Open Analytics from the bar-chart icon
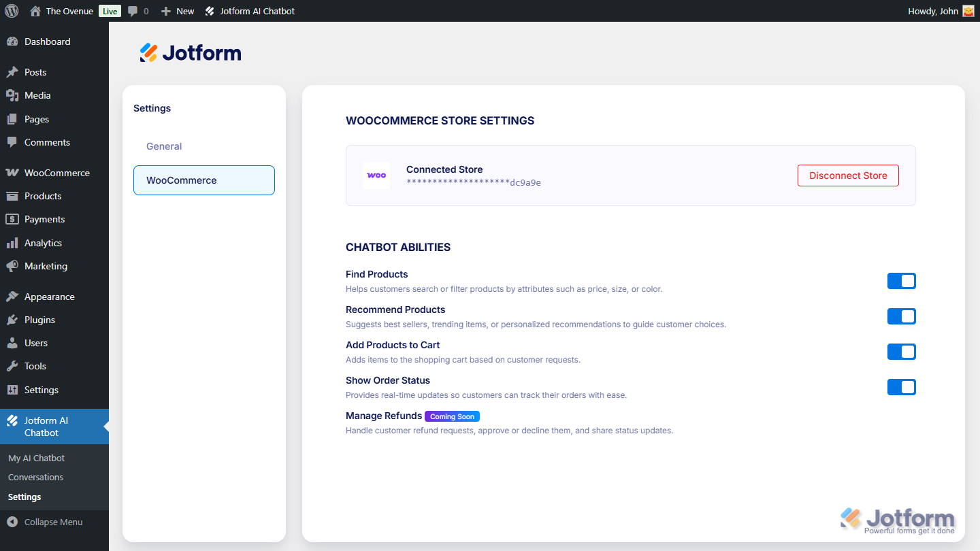 (x=14, y=242)
